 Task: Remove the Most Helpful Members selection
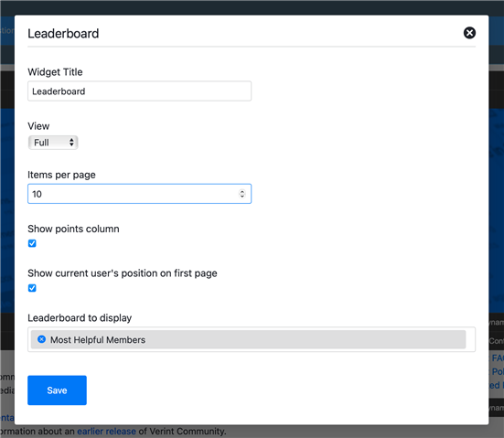(41, 339)
